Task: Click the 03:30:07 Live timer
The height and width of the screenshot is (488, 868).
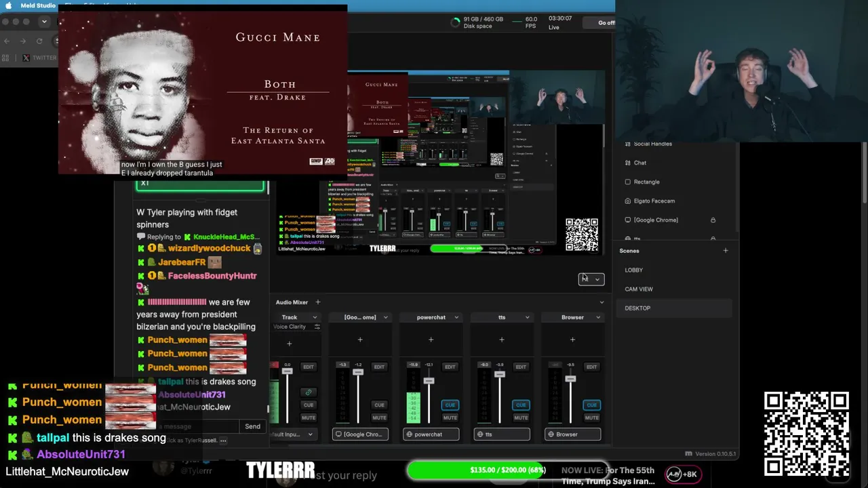Action: coord(560,22)
